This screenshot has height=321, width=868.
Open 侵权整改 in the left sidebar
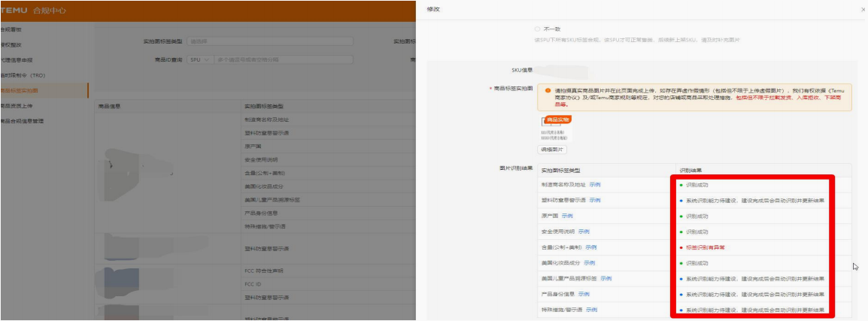11,45
